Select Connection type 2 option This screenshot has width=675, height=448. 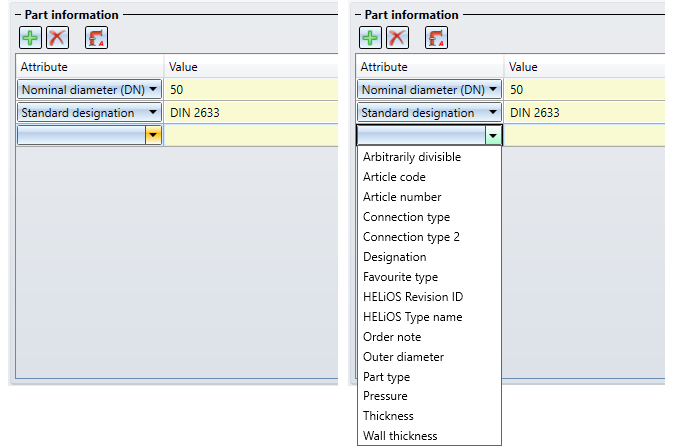[411, 237]
